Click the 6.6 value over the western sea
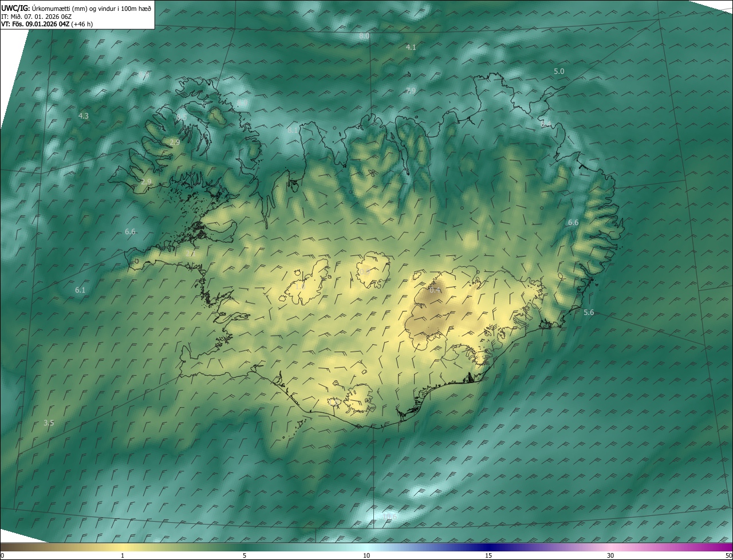733x560 pixels. (130, 232)
